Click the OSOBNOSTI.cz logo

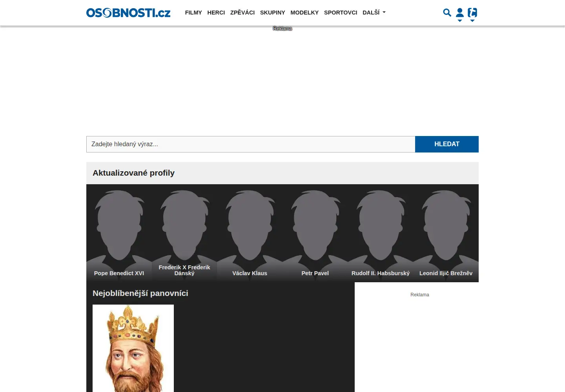pyautogui.click(x=128, y=13)
